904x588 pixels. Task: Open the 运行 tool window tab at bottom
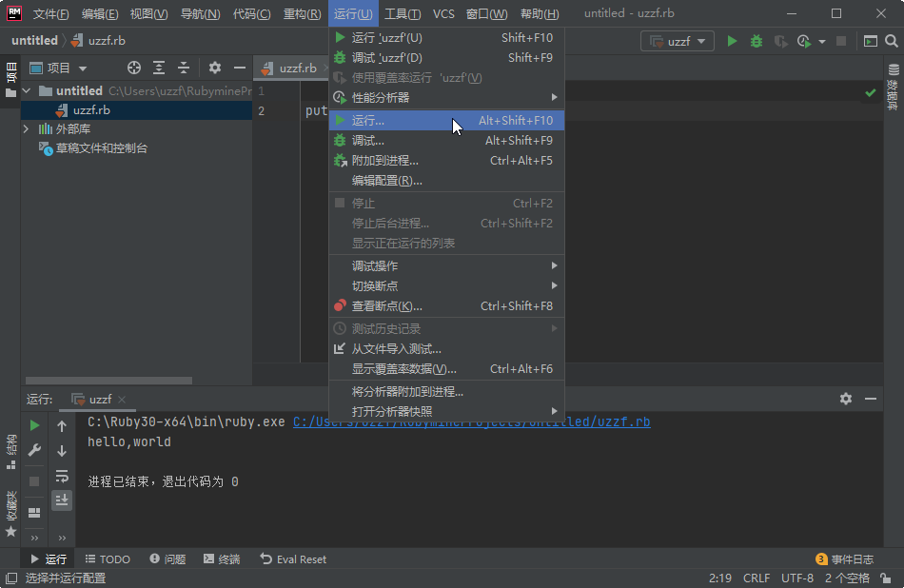[49, 559]
